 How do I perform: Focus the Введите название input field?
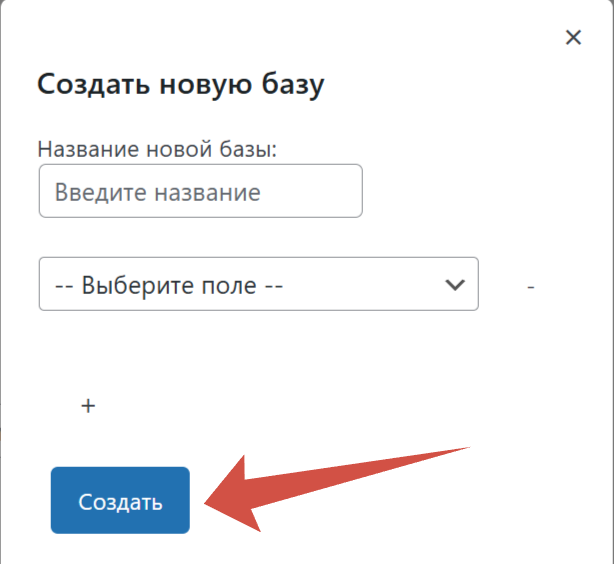click(x=200, y=191)
